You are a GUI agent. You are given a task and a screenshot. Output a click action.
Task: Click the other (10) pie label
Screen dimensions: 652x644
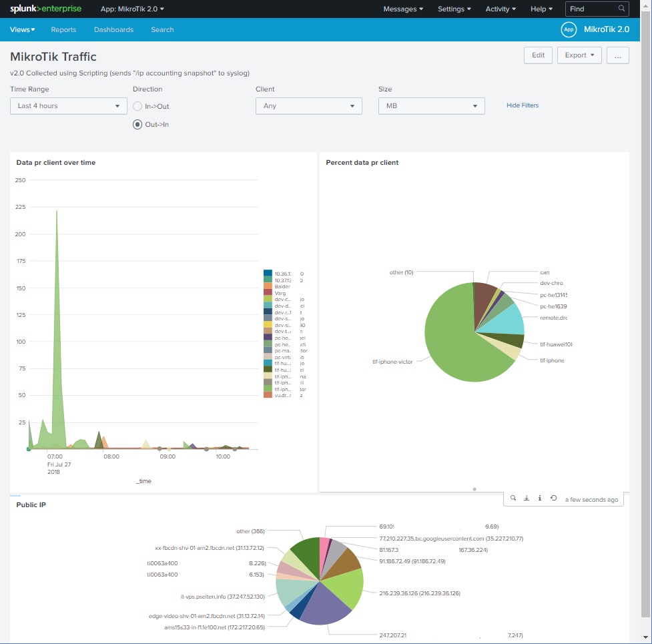click(x=401, y=272)
